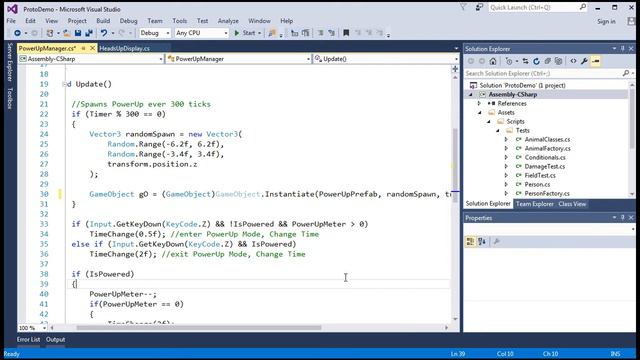Switch Properties to Categorized view
Screen dimensions: 640x360
[470, 242]
